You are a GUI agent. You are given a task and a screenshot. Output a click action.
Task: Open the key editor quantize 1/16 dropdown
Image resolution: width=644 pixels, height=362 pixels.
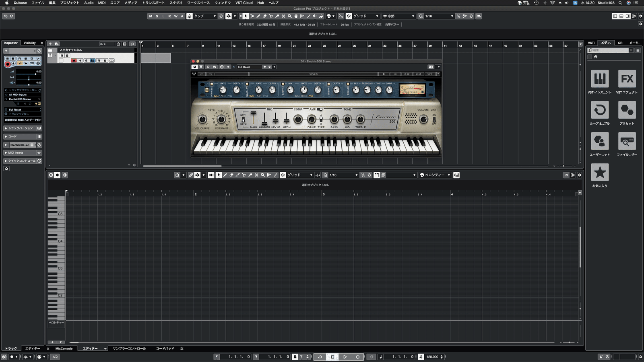coord(343,175)
